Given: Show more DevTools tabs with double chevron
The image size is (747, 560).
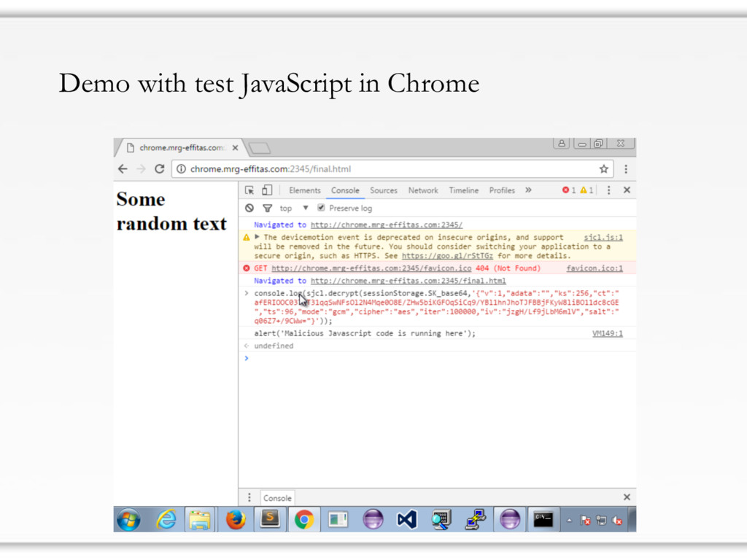Looking at the screenshot, I should click(528, 190).
